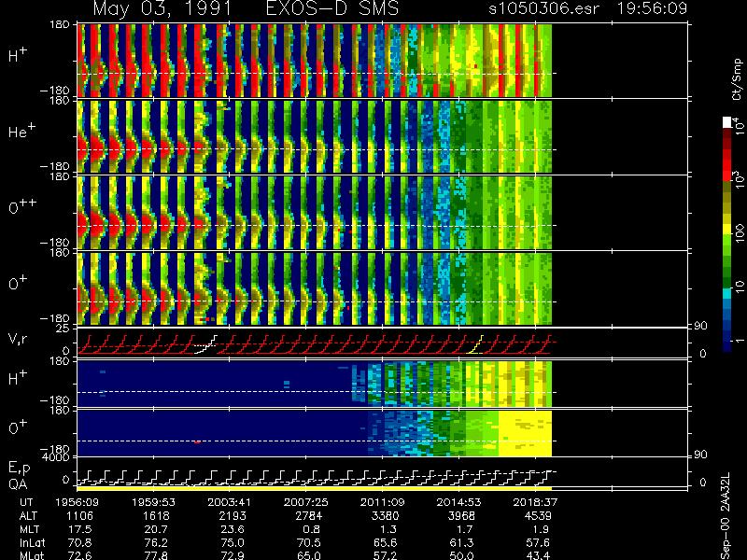This screenshot has width=747, height=560.
Task: Click altitude value "2193"
Action: point(233,516)
